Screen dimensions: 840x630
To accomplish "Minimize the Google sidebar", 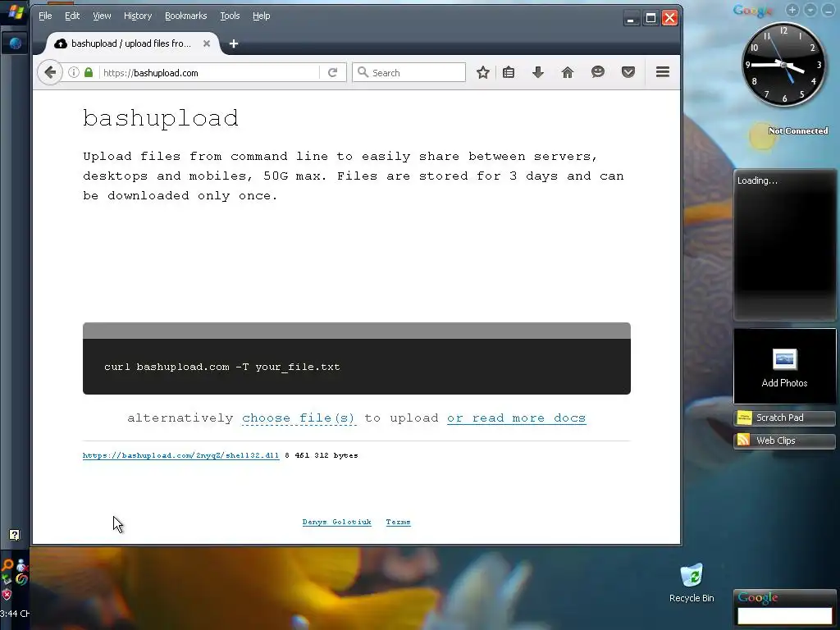I will click(x=829, y=10).
